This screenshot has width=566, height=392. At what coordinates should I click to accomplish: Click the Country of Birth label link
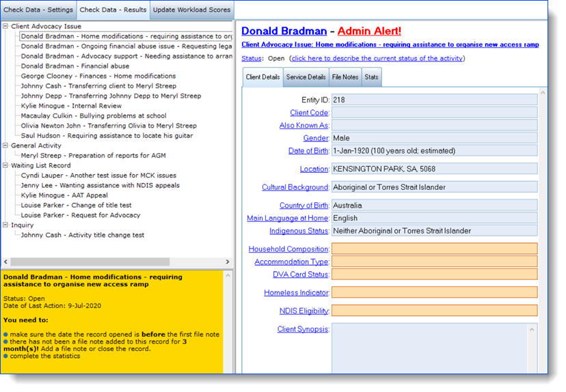pyautogui.click(x=304, y=205)
